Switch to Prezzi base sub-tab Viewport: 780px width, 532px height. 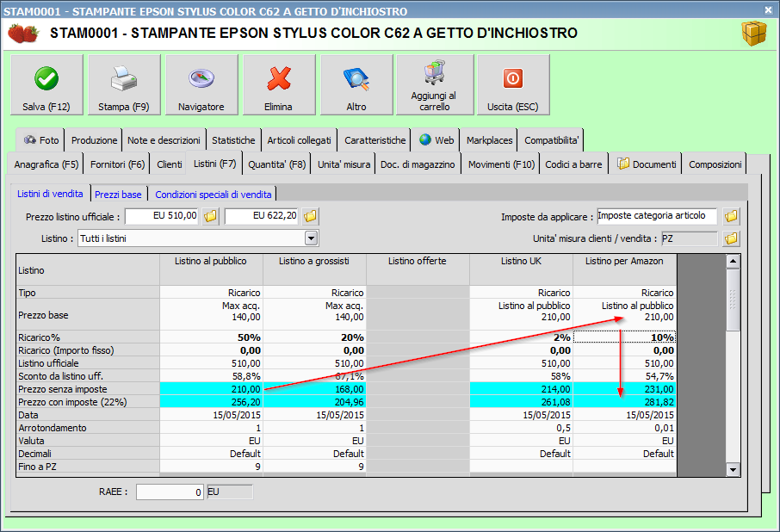(118, 195)
